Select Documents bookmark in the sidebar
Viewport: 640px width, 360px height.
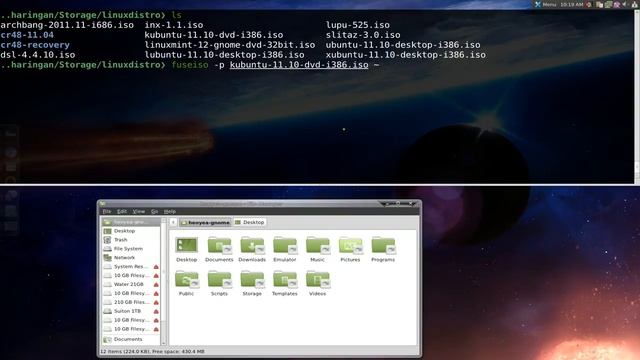[131, 339]
